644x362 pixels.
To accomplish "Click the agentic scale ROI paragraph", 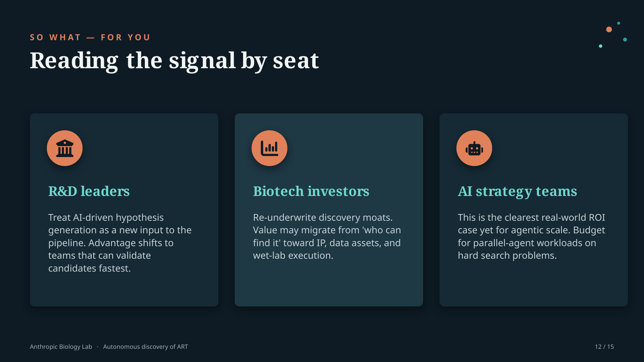I will point(531,237).
